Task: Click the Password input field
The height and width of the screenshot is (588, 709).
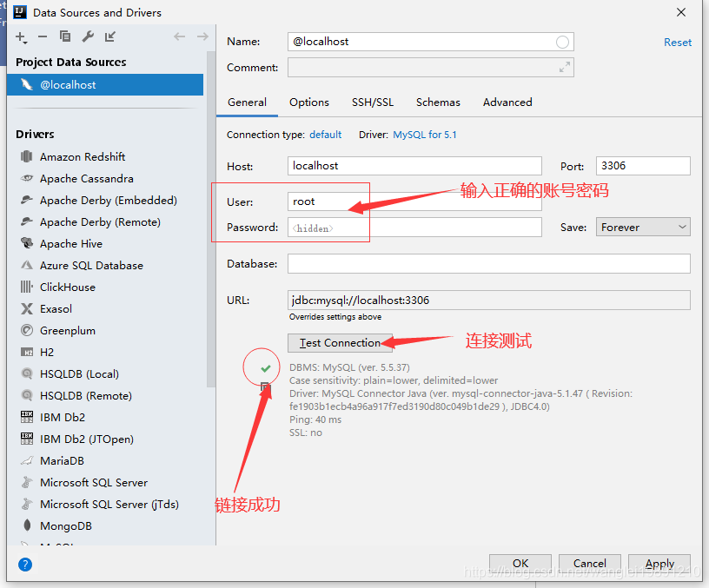Action: [414, 228]
